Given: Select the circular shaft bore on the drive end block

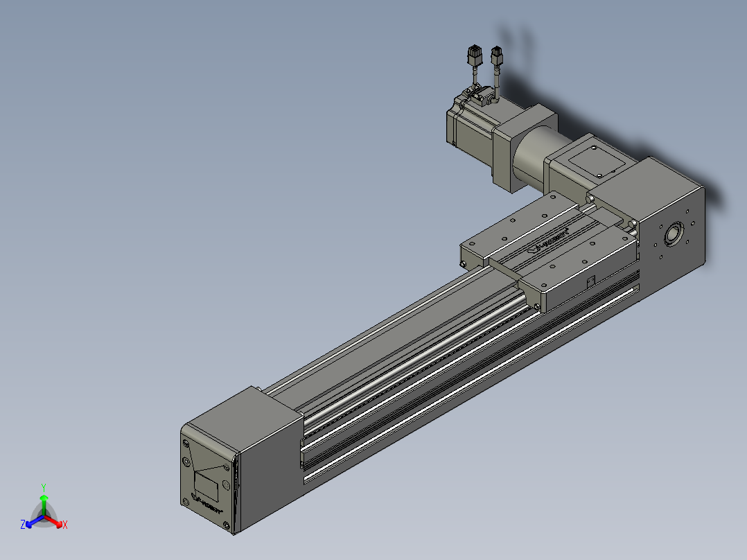Looking at the screenshot, I should click(x=673, y=234).
